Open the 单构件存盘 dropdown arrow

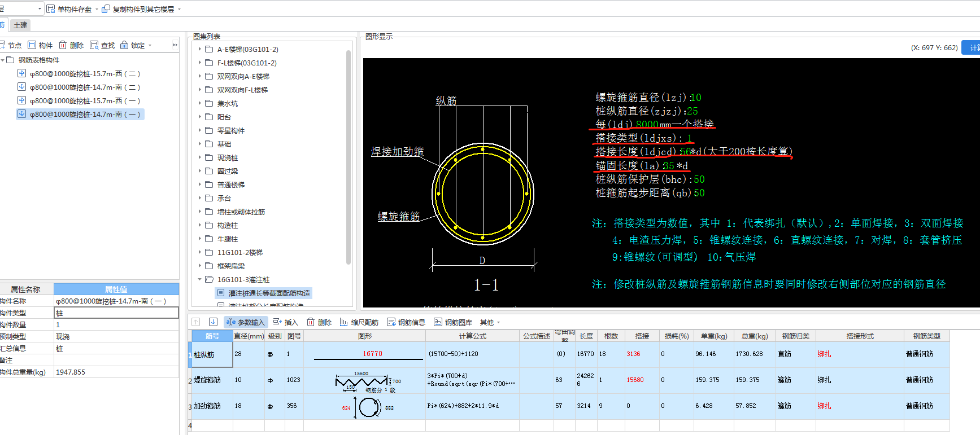click(97, 10)
